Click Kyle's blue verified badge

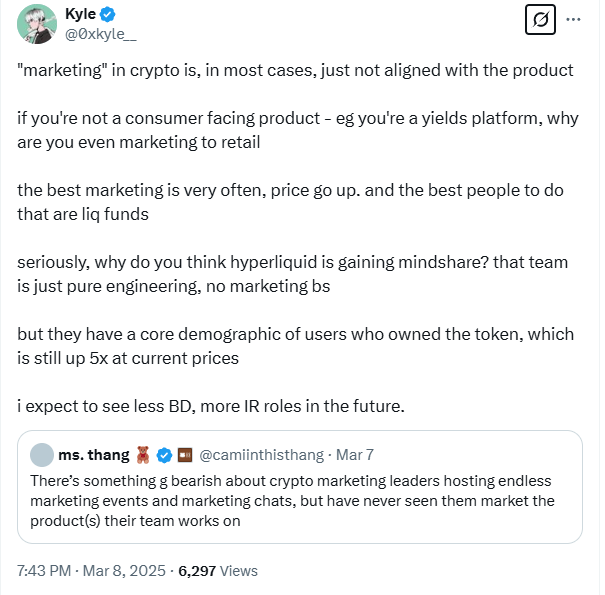click(107, 15)
